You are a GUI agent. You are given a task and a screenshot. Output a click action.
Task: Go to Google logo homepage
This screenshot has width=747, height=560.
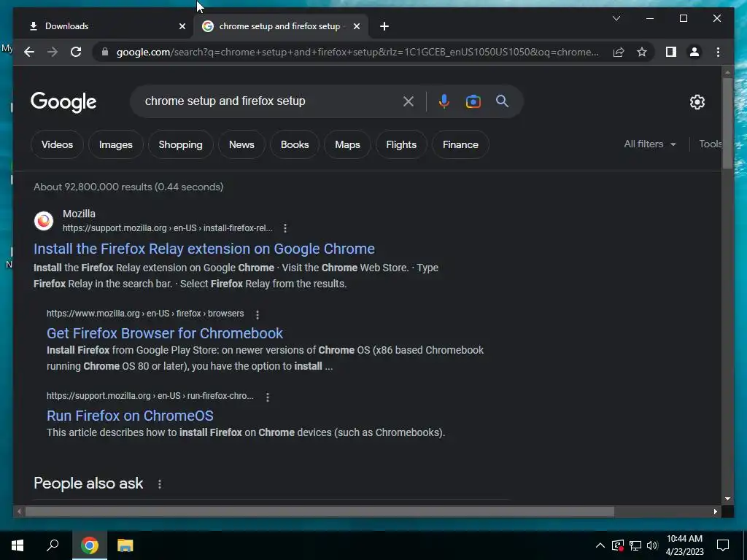[63, 102]
